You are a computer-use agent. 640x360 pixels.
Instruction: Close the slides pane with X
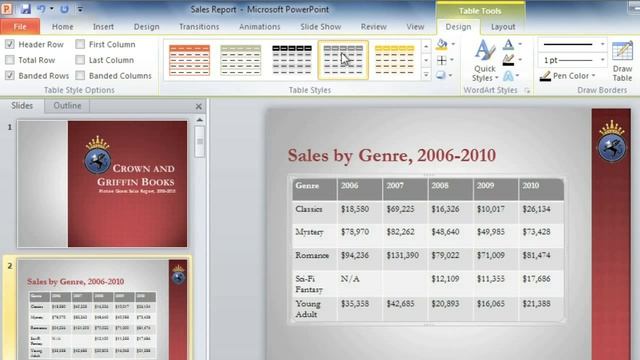tap(199, 107)
